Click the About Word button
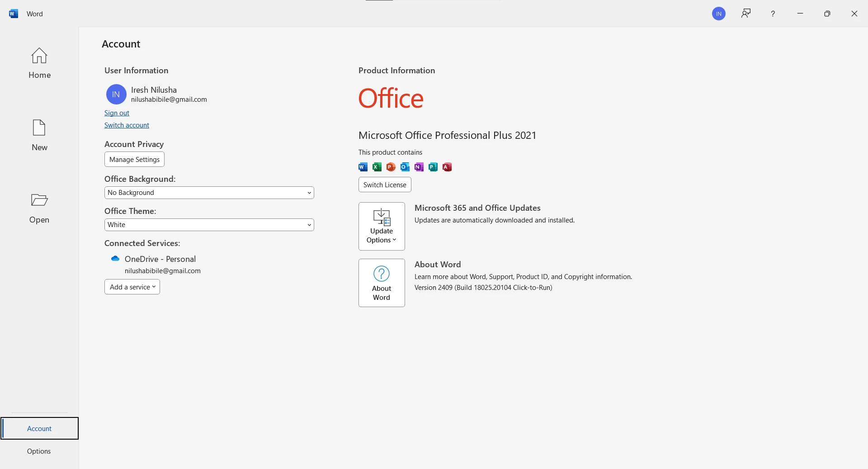868x469 pixels. 382,283
